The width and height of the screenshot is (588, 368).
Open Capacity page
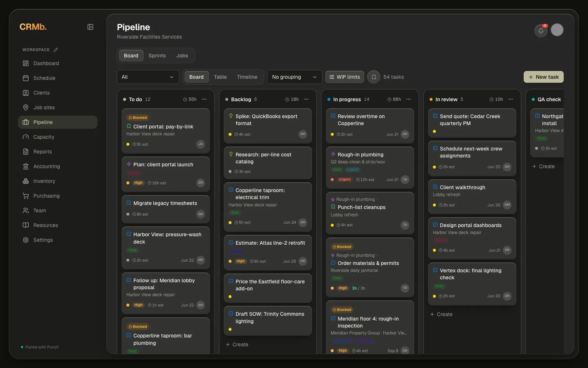[58, 137]
